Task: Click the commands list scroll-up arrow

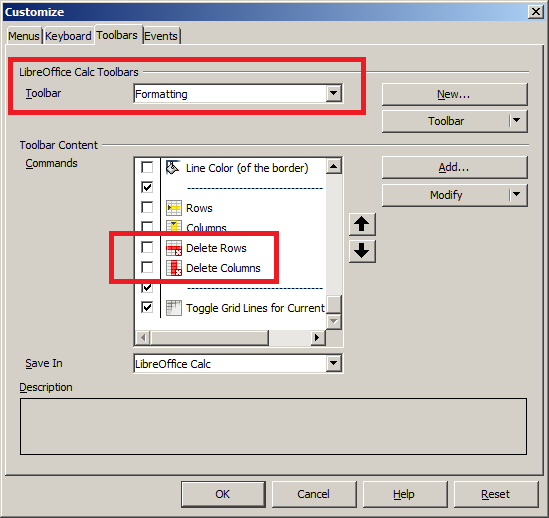Action: pyautogui.click(x=334, y=166)
